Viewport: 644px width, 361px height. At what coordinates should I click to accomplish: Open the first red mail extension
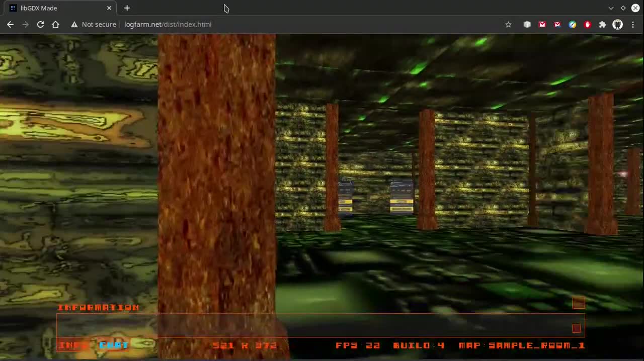click(542, 24)
